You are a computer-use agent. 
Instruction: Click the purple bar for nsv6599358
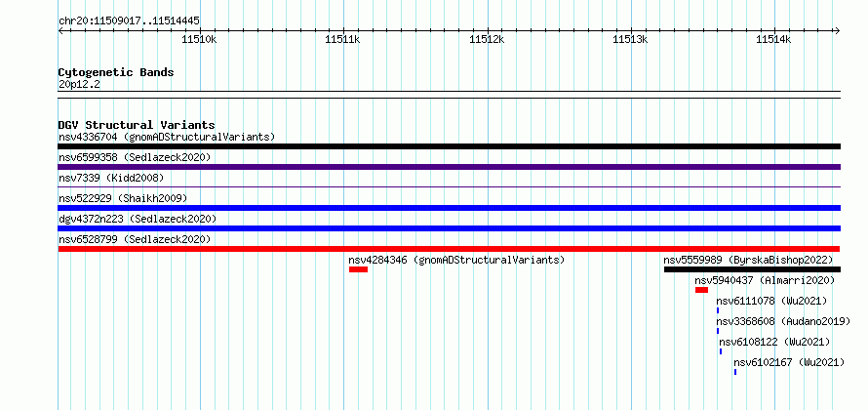point(449,167)
